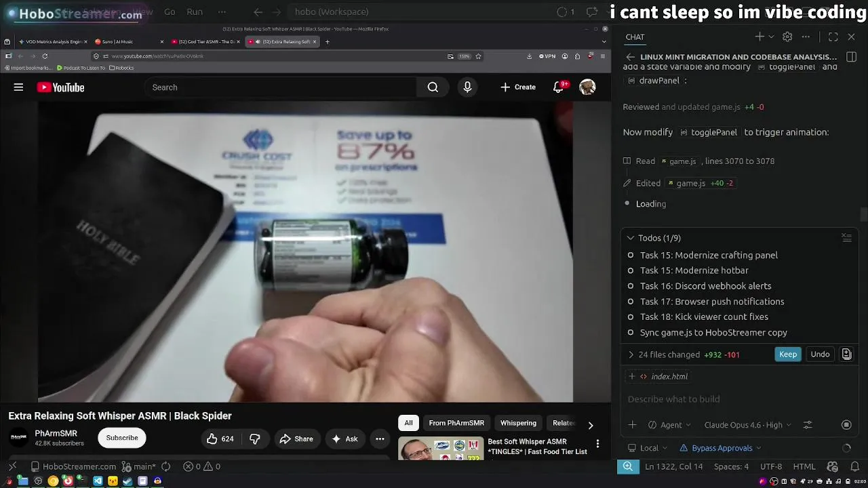868x488 pixels.
Task: Open chat settings gear icon
Action: coord(787,37)
